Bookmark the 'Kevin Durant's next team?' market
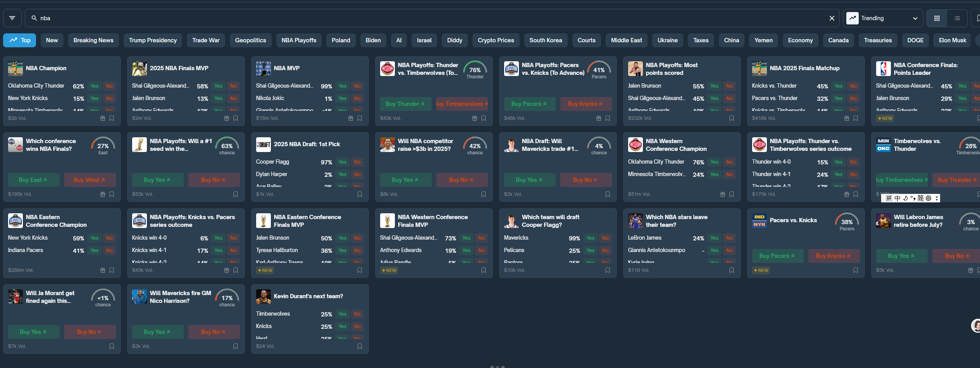Viewport: 980px width, 368px height. pos(360,346)
